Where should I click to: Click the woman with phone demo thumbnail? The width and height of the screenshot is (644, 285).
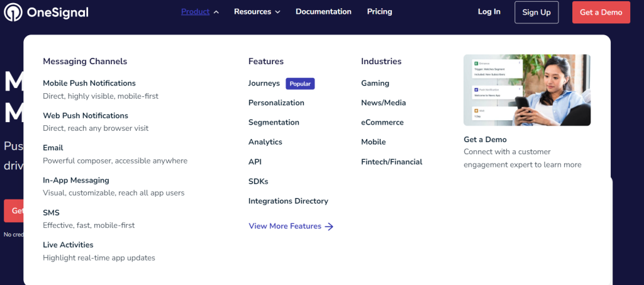pyautogui.click(x=526, y=90)
